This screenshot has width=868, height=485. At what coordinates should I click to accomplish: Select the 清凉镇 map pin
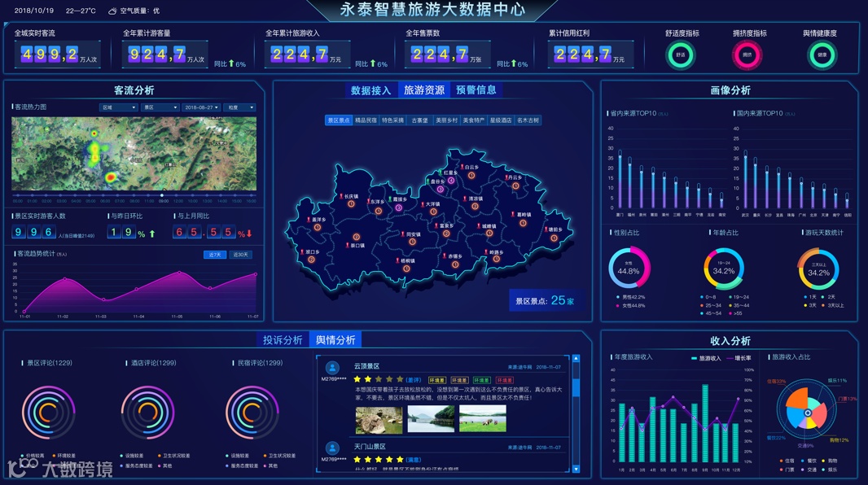click(465, 198)
